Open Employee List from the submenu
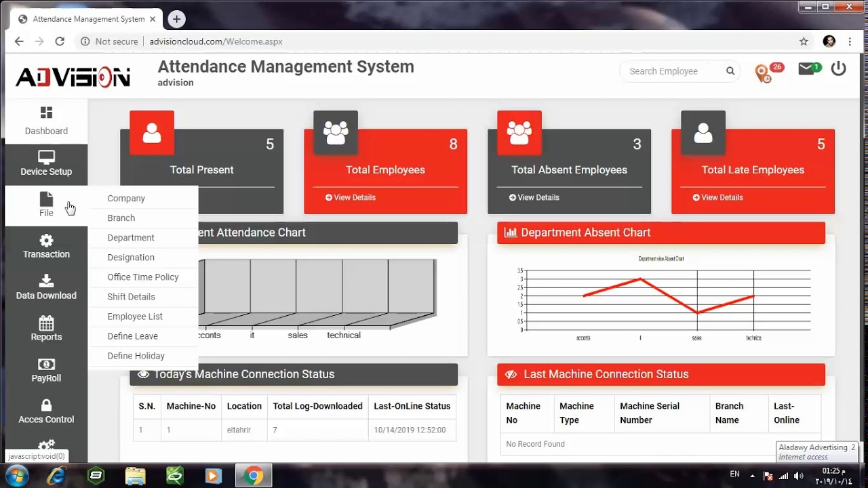This screenshot has width=868, height=488. tap(135, 317)
